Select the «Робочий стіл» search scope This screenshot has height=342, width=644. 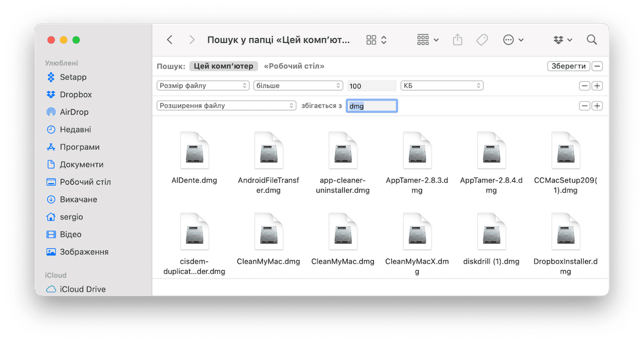tap(294, 66)
